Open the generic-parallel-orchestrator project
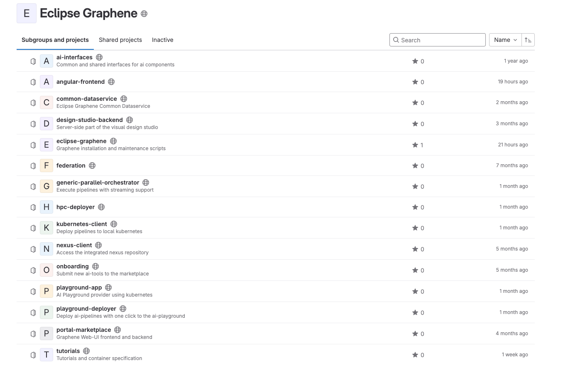The height and width of the screenshot is (392, 563). pyautogui.click(x=98, y=183)
